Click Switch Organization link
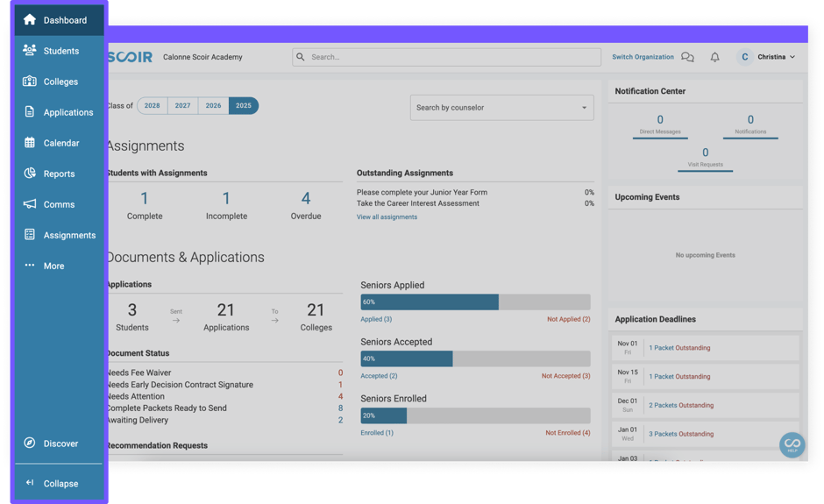The image size is (824, 504). tap(643, 57)
